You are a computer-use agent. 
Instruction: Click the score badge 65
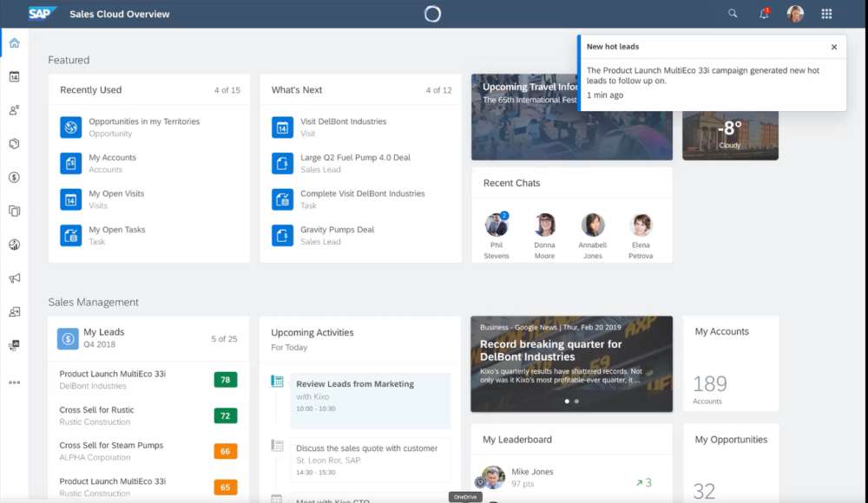[226, 487]
